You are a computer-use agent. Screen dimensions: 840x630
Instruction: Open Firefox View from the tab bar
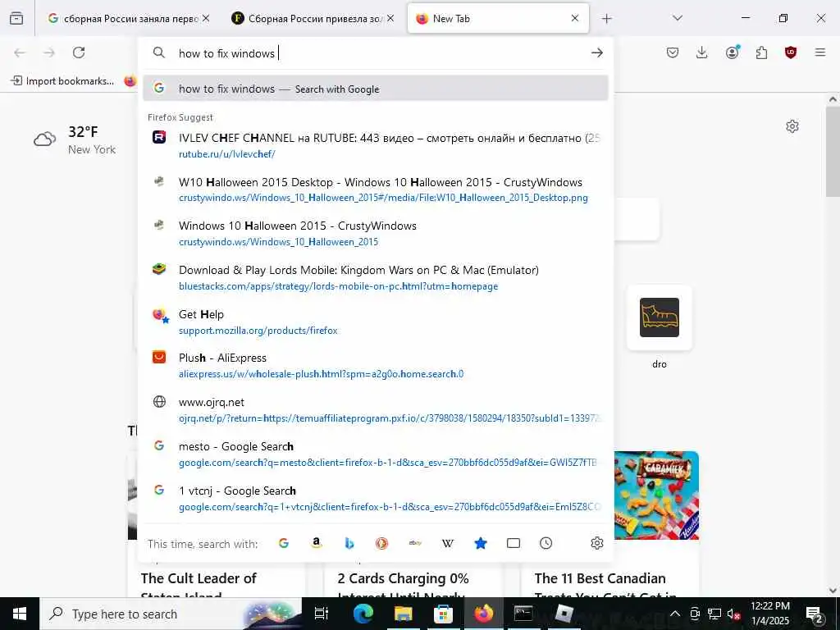pyautogui.click(x=16, y=18)
